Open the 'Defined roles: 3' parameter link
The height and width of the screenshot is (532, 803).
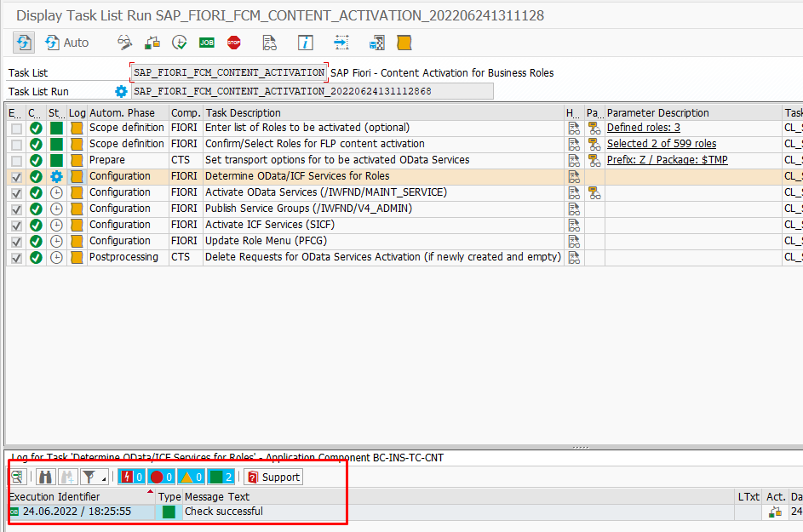[x=644, y=128]
